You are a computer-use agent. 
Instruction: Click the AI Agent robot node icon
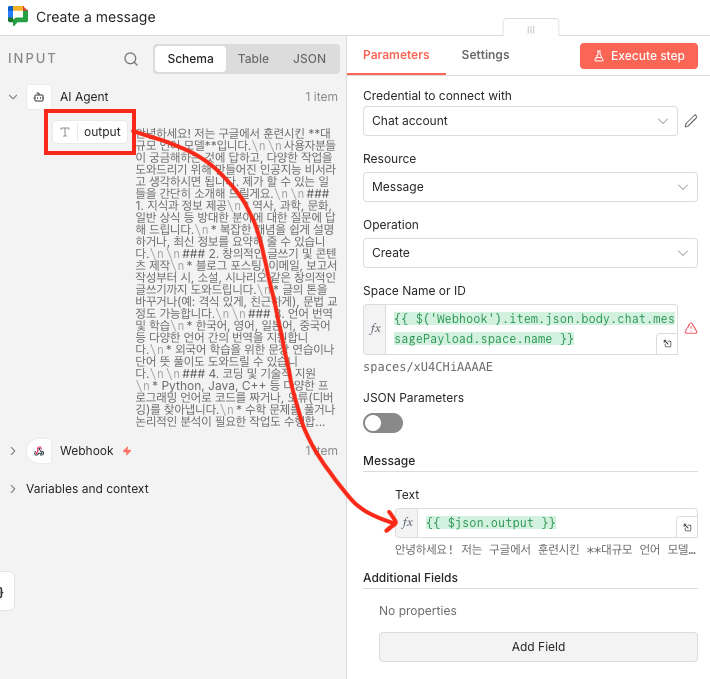pyautogui.click(x=39, y=97)
